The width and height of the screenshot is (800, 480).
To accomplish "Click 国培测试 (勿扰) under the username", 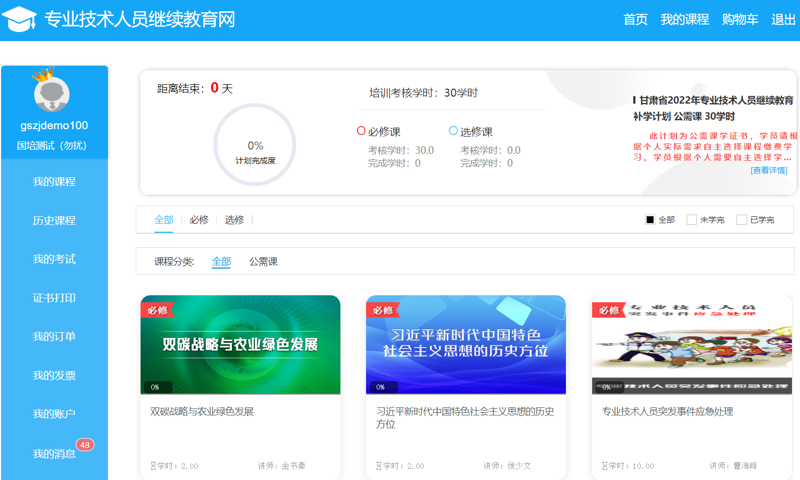I will (x=52, y=146).
